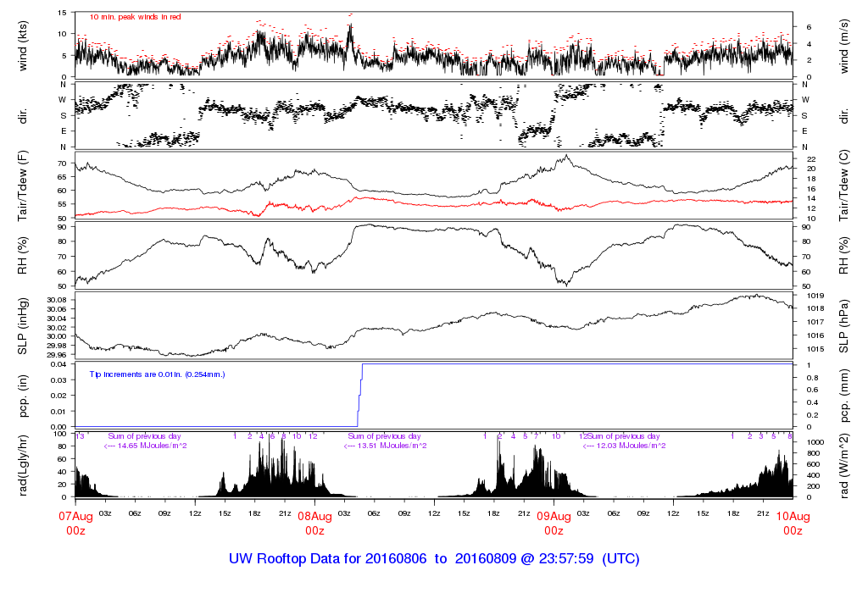Click the '30.00' tick on SLP axis
Image resolution: width=868 pixels, height=593 pixels.
click(57, 336)
